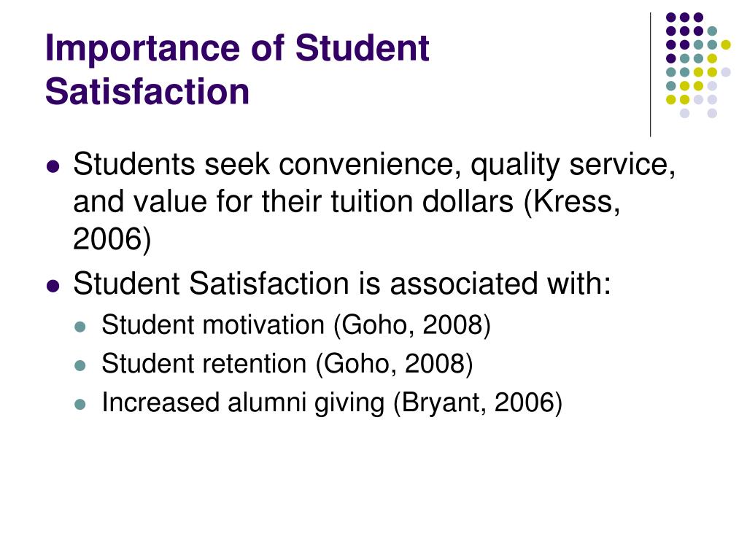Click the yellow dot at the grid's right edge
The image size is (747, 560).
pos(726,44)
